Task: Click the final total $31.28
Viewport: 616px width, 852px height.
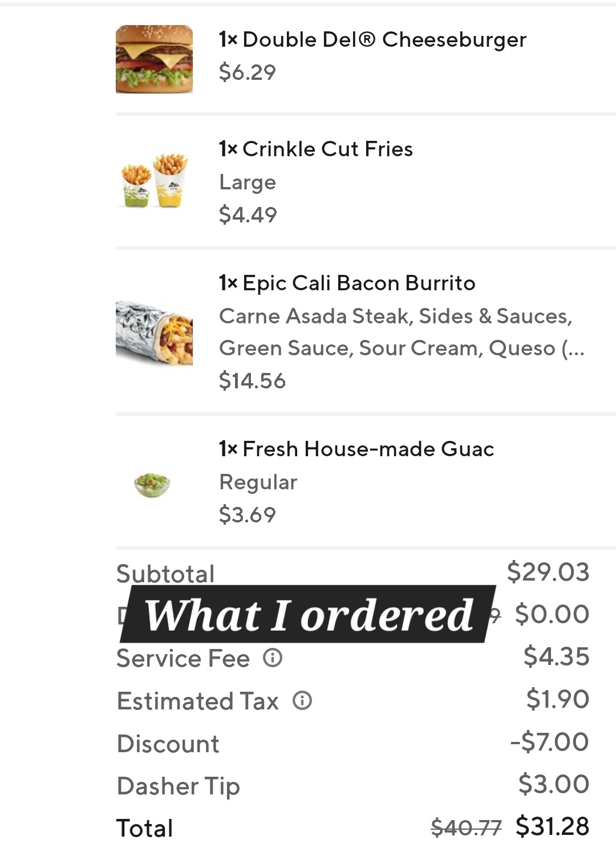Action: 552,826
